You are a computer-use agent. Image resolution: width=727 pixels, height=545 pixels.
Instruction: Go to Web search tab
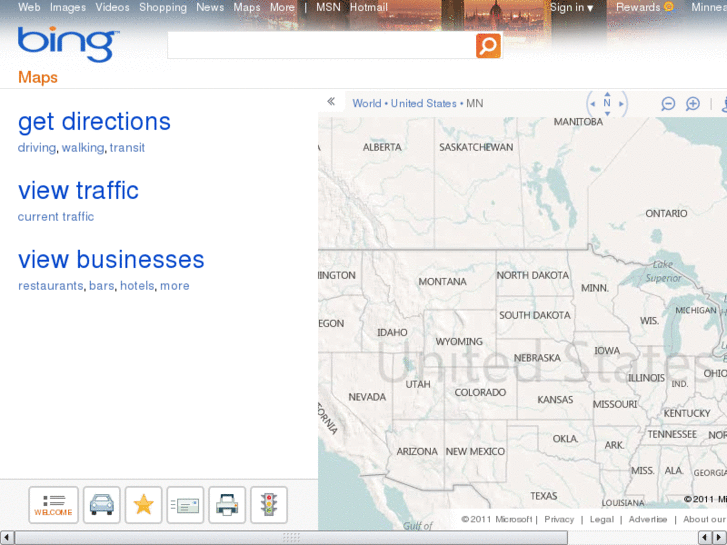29,7
